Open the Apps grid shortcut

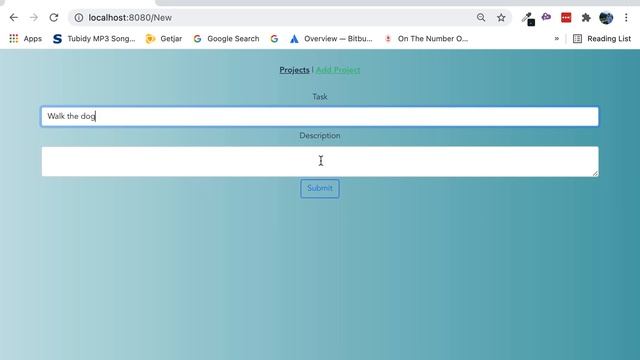(x=25, y=39)
